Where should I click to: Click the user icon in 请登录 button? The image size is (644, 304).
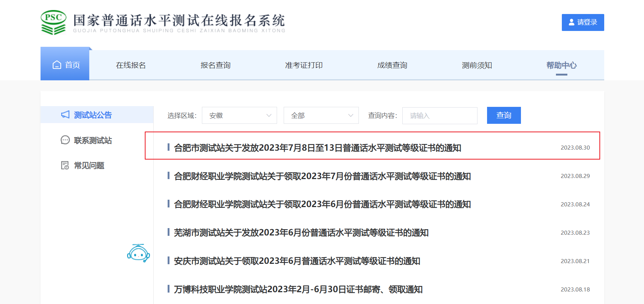(571, 22)
